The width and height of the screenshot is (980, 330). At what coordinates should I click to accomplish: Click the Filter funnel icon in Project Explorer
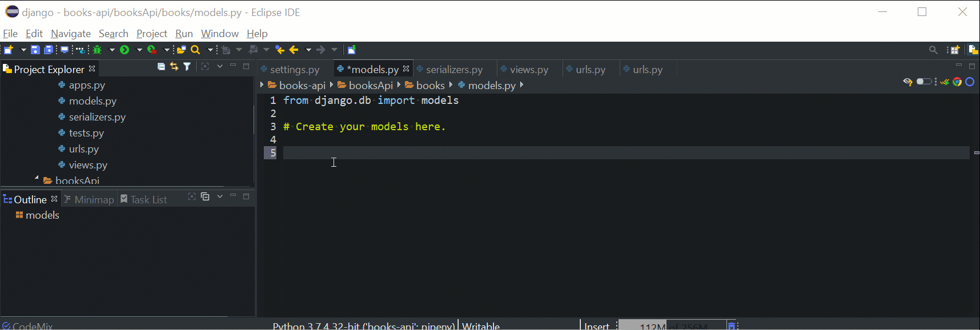point(187,67)
